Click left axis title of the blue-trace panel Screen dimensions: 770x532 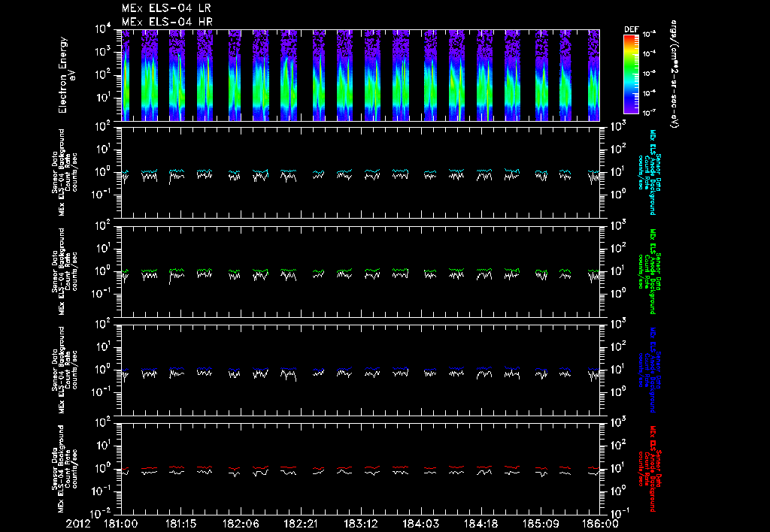65,370
